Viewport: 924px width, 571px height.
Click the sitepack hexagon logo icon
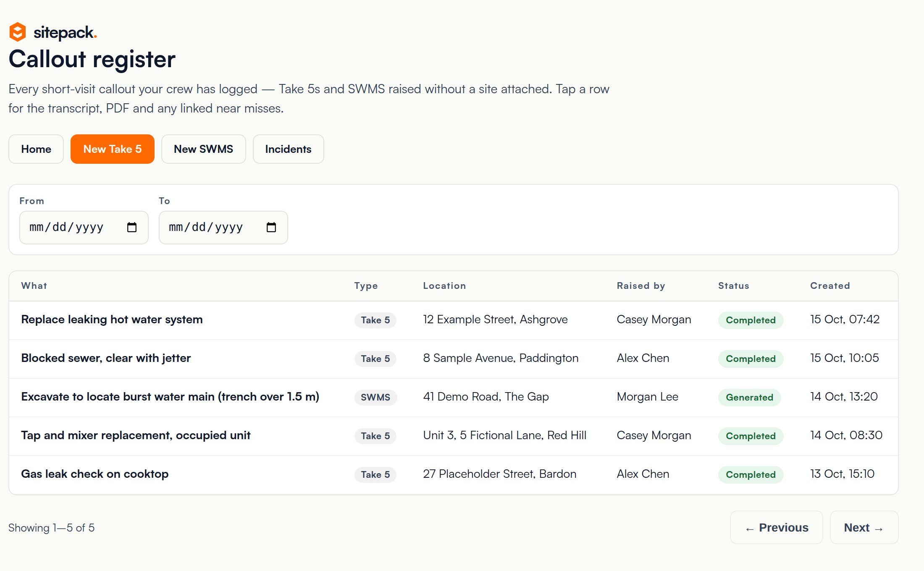[x=18, y=32]
